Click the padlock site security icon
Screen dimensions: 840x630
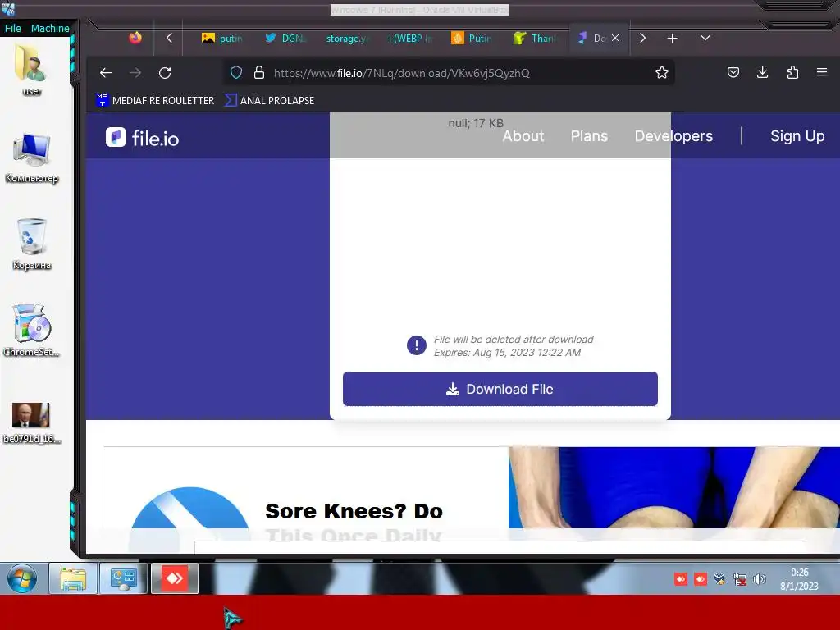259,73
